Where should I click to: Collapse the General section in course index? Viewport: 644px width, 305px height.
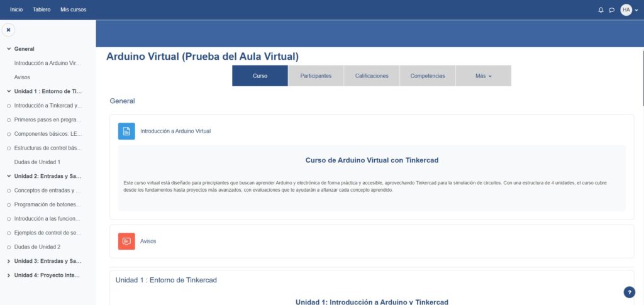pos(9,49)
